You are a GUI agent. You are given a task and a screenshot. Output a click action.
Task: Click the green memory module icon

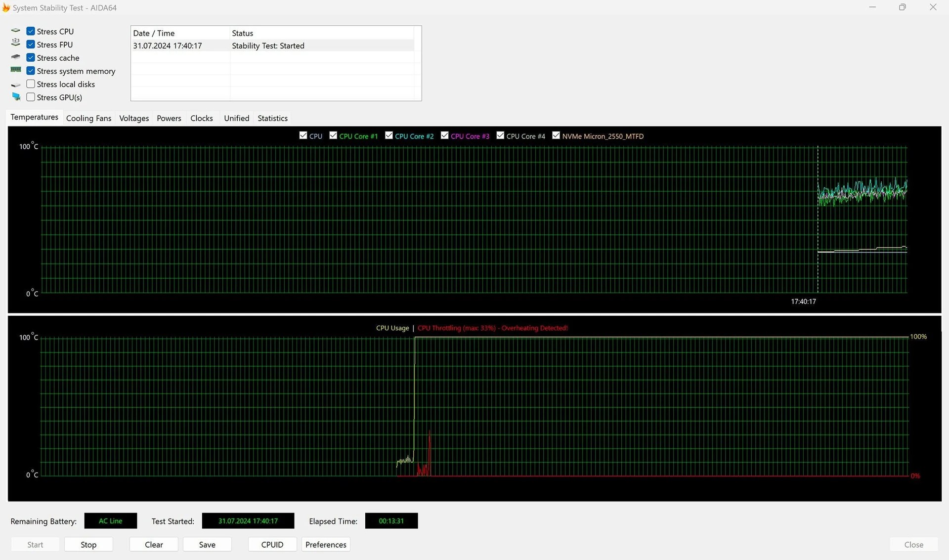(16, 70)
